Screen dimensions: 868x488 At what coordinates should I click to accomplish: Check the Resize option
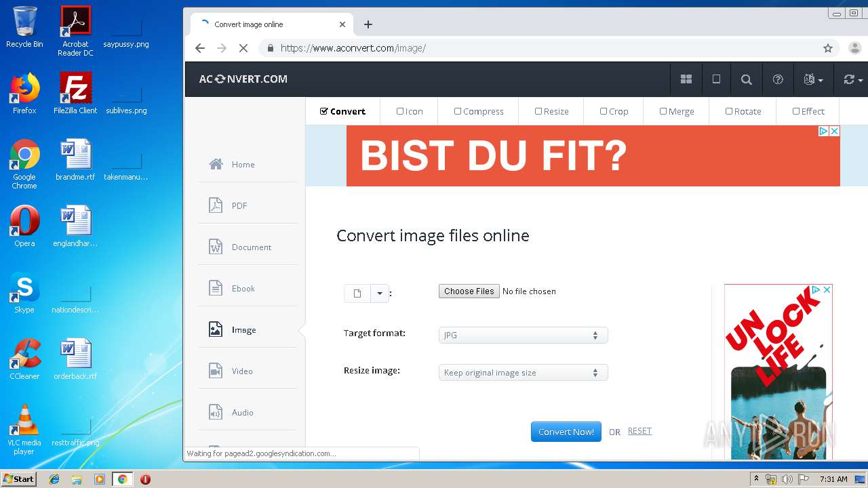[551, 111]
